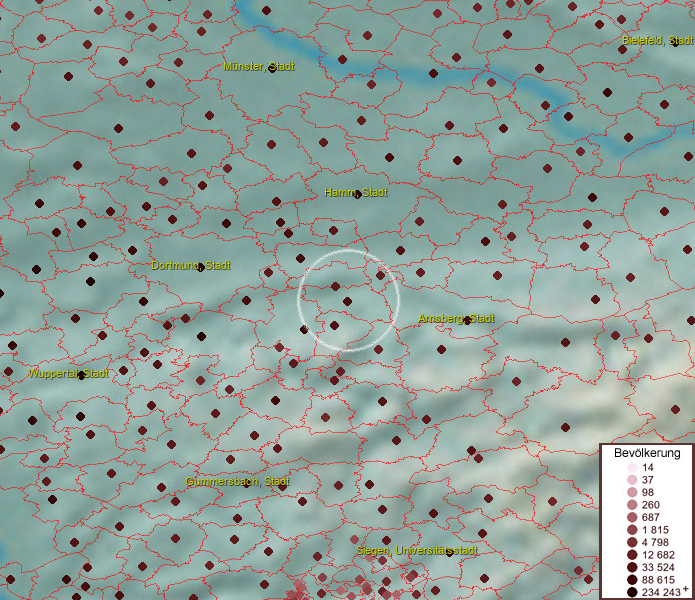Image resolution: width=695 pixels, height=600 pixels.
Task: Pick the legend swatch beside 260
Action: 632,505
